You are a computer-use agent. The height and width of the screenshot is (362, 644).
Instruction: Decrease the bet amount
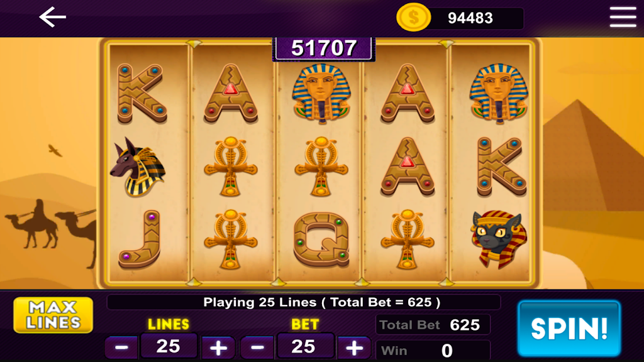coord(257,347)
